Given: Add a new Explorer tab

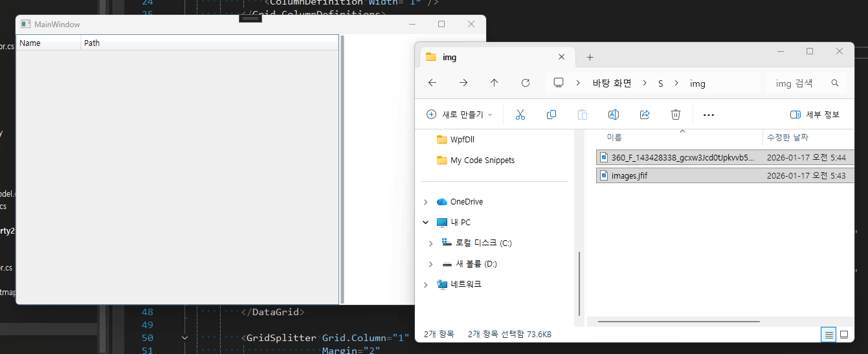Looking at the screenshot, I should tap(590, 58).
